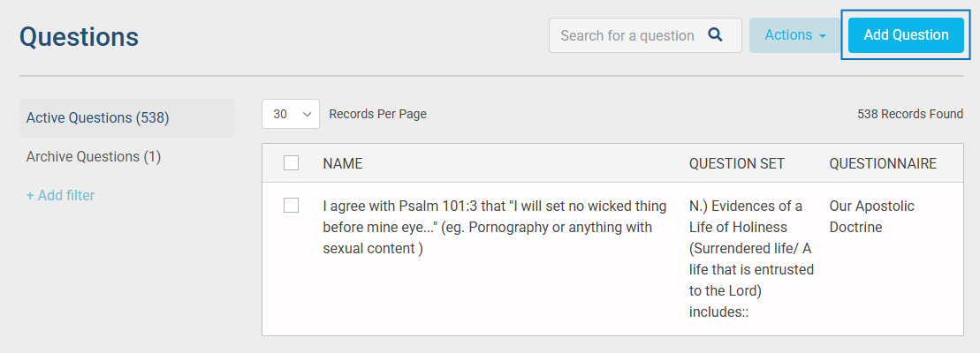Click the + Add filter link
Screen dimensions: 980x353
click(60, 195)
